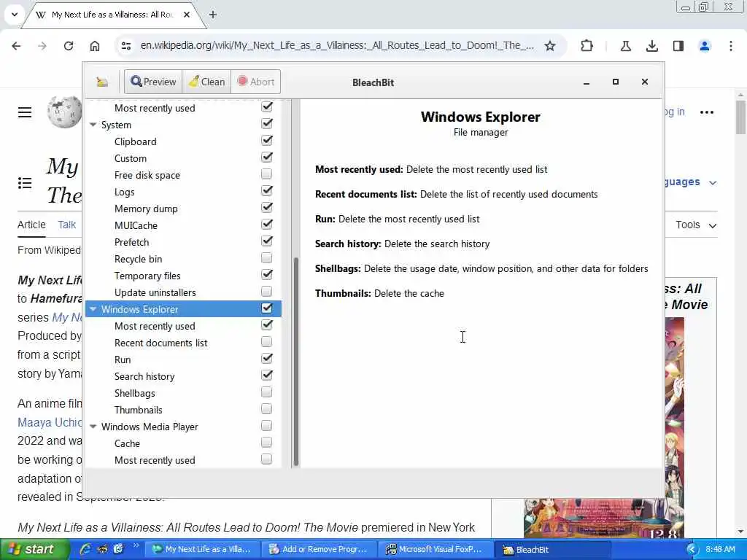Bookmark this page with the star icon
The image size is (747, 560).
[x=550, y=46]
